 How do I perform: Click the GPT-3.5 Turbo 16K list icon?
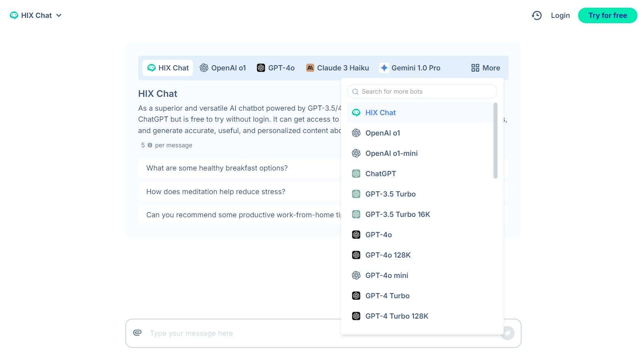[x=356, y=214]
